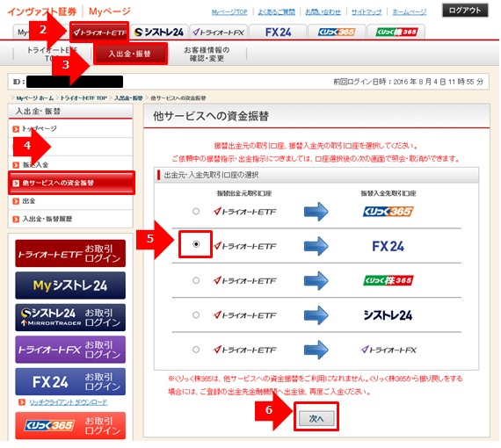
Task: Select radio for トライオートETF to くりっく株365 transfer
Action: [196, 280]
